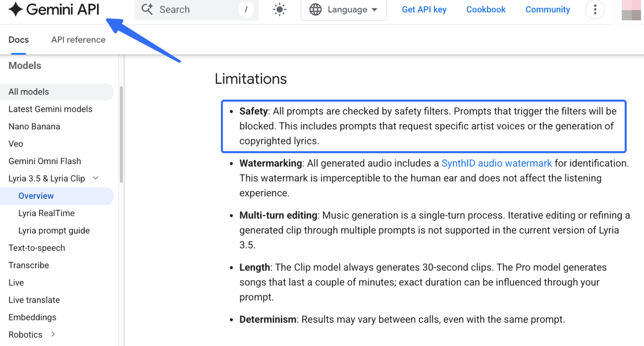Click the sidebar vertical scrollbar
The width and height of the screenshot is (644, 346).
[121, 134]
